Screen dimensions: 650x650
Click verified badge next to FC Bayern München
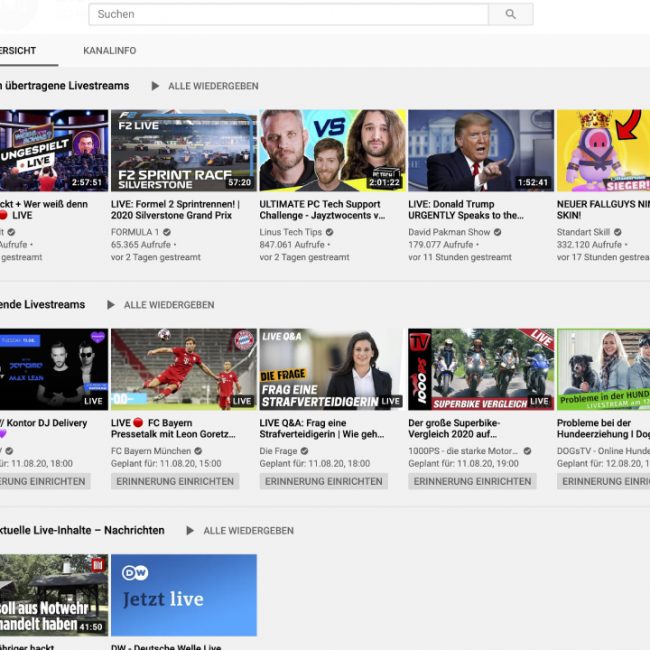pos(198,451)
